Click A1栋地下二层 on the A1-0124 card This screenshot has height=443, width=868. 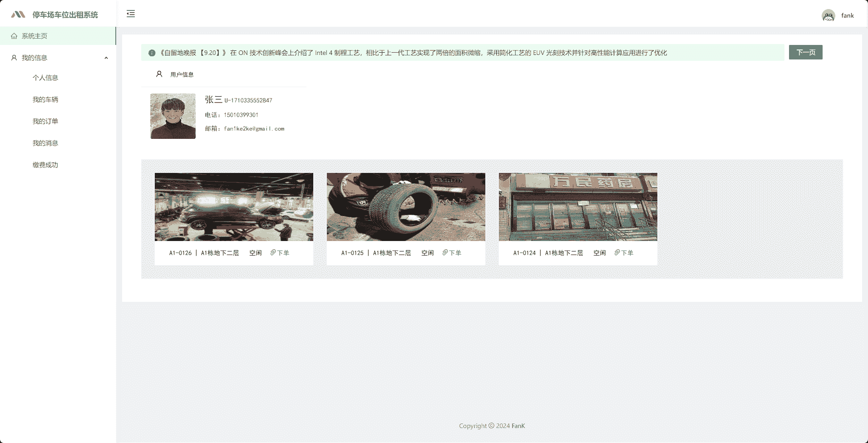(564, 253)
